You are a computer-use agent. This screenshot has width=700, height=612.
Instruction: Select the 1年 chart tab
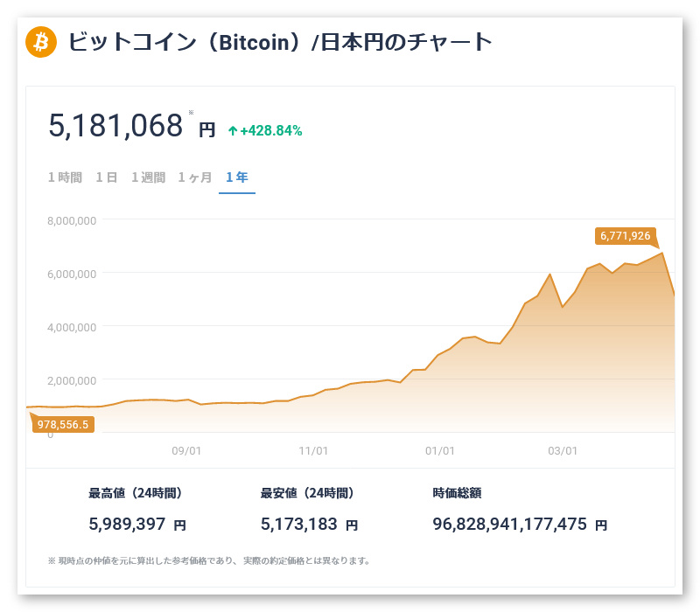pos(236,177)
